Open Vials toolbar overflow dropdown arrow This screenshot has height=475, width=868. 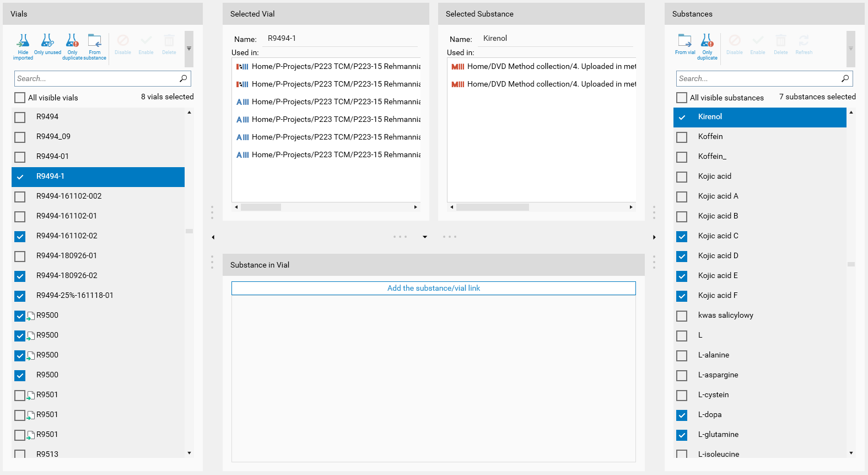[189, 49]
